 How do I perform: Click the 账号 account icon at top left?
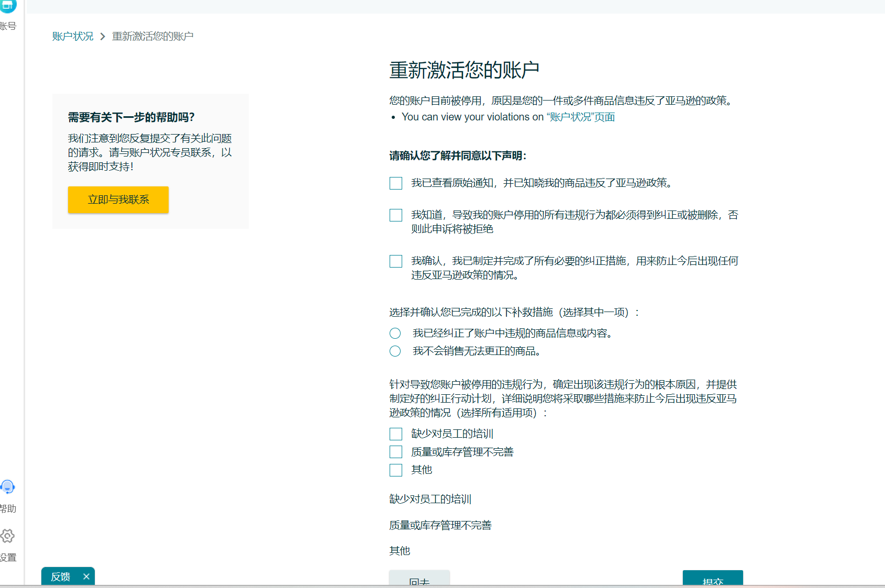tap(7, 5)
